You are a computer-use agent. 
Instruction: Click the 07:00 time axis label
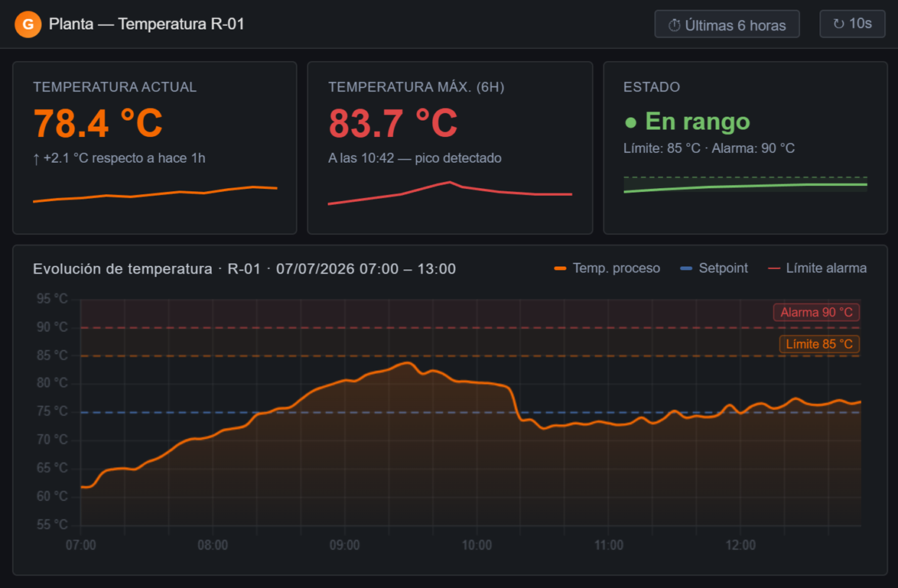coord(81,545)
